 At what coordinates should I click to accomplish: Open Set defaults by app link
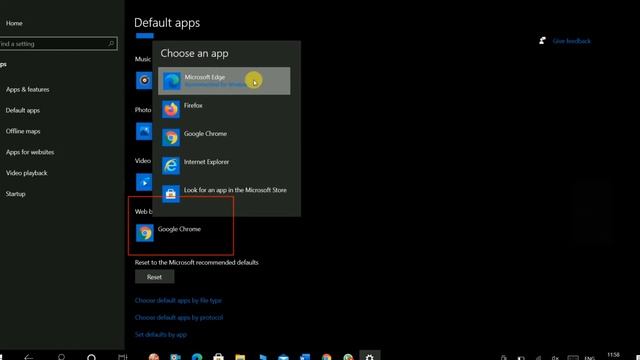(x=160, y=335)
